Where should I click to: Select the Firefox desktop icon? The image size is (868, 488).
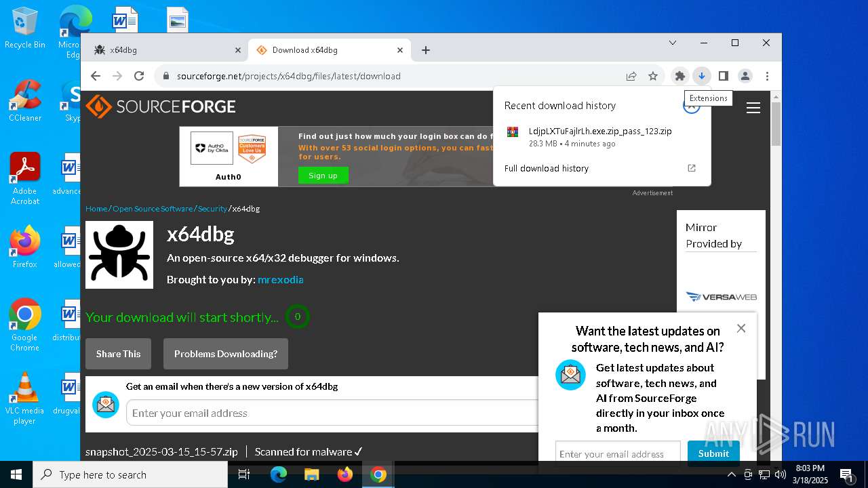24,247
